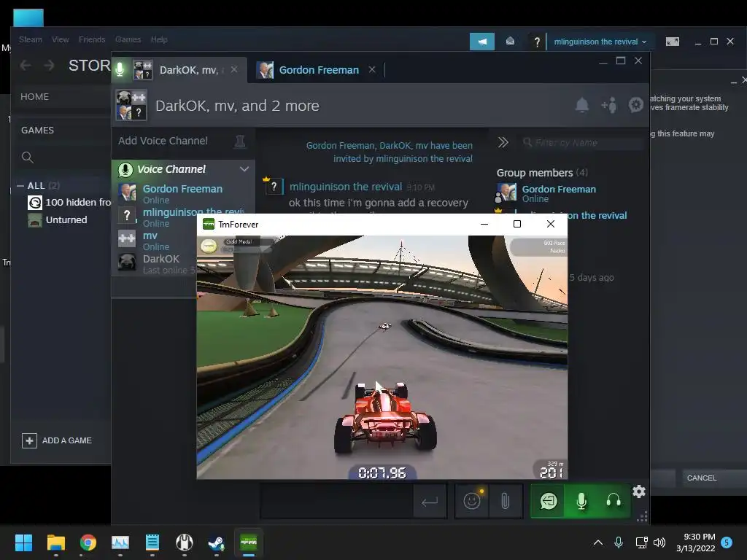Screen dimensions: 747x560
Task: Open voice chat settings gear
Action: coord(639,491)
